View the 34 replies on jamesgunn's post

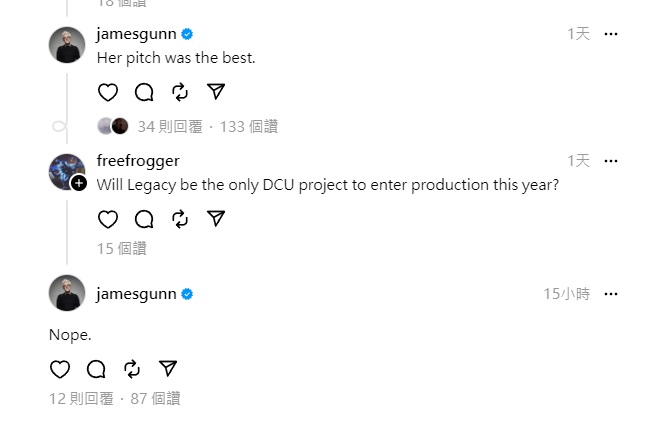pos(170,127)
